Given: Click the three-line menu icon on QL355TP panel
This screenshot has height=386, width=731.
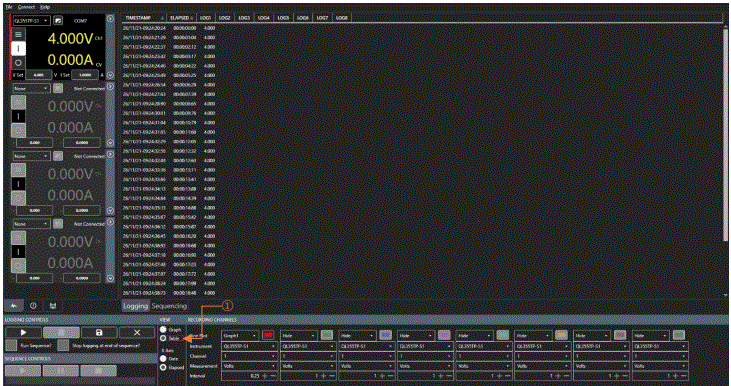Looking at the screenshot, I should [x=18, y=34].
